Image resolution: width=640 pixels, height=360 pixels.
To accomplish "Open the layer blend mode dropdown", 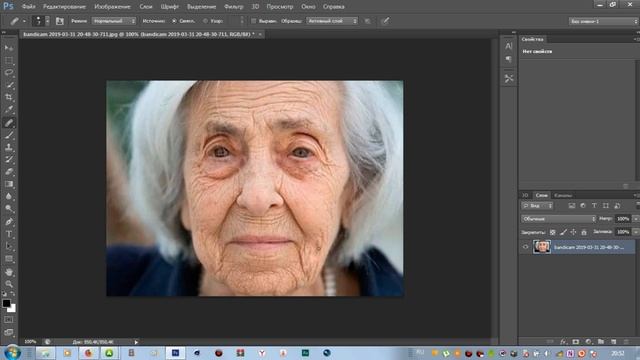I will 558,219.
